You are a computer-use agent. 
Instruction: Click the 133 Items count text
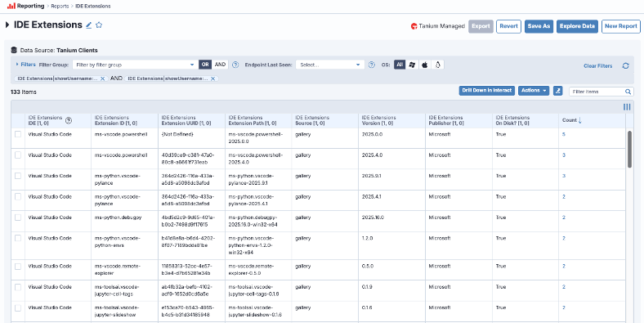click(24, 92)
